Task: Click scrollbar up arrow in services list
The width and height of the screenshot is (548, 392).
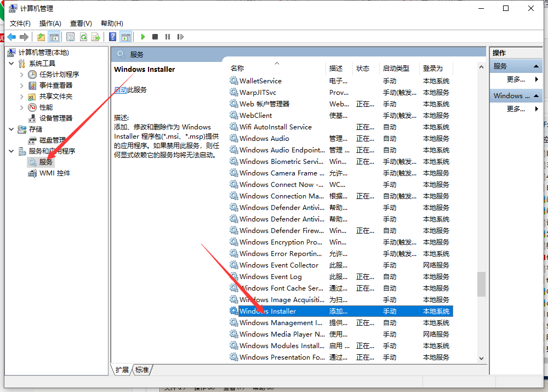Action: click(x=481, y=67)
